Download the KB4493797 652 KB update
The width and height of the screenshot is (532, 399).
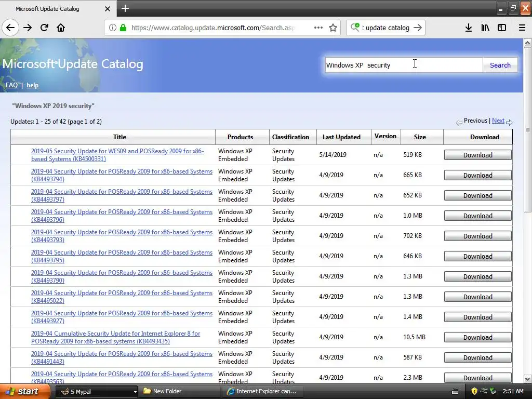tap(478, 195)
